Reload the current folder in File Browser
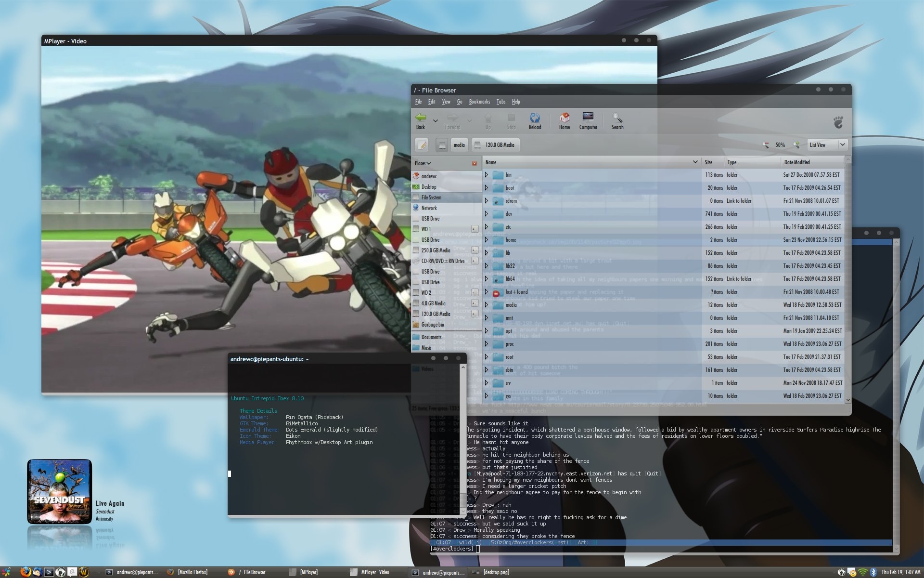This screenshot has height=578, width=924. pyautogui.click(x=535, y=121)
